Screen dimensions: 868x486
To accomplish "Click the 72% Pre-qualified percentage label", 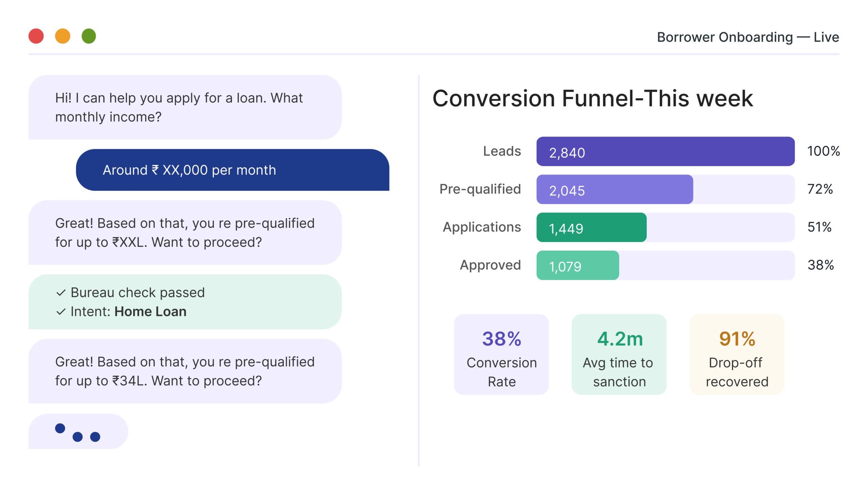I will [820, 189].
